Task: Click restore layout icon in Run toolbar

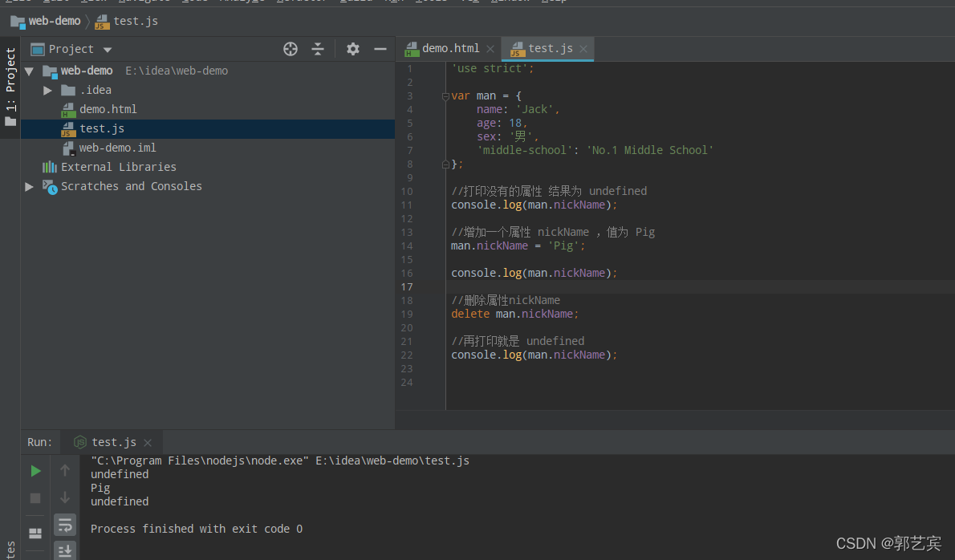Action: [35, 534]
